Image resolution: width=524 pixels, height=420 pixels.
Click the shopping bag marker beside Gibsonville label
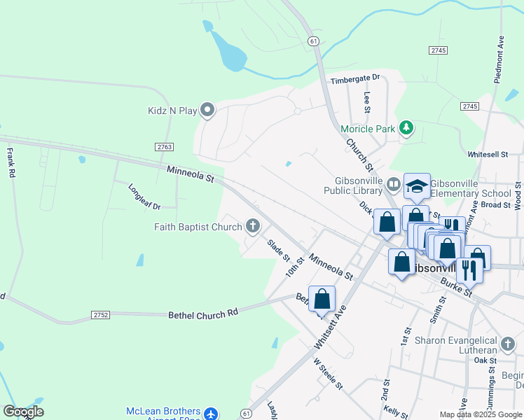(401, 262)
